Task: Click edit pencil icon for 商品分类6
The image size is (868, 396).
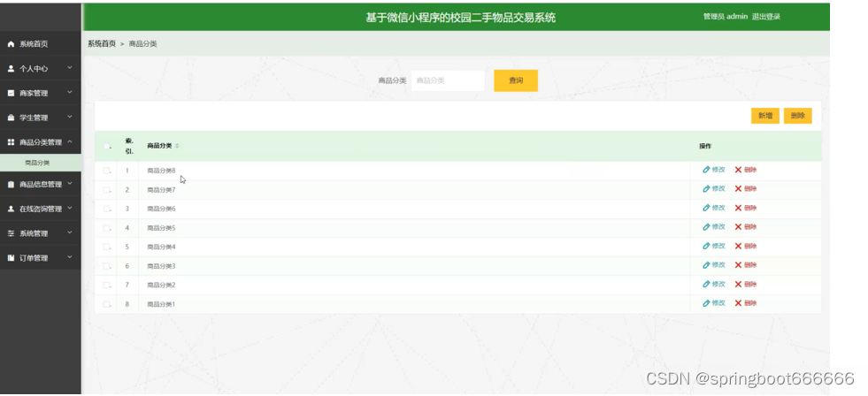Action: (x=706, y=208)
